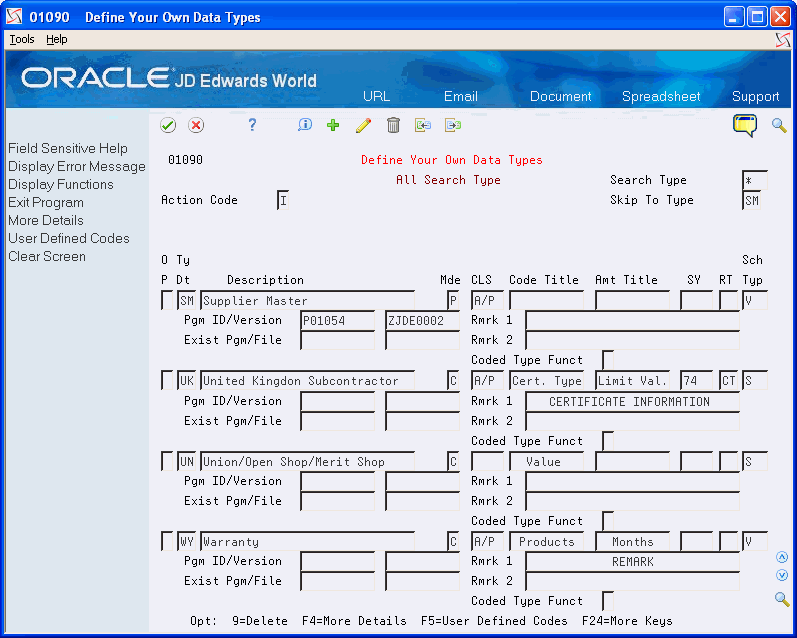
Task: Click the Products code title field
Action: (546, 541)
